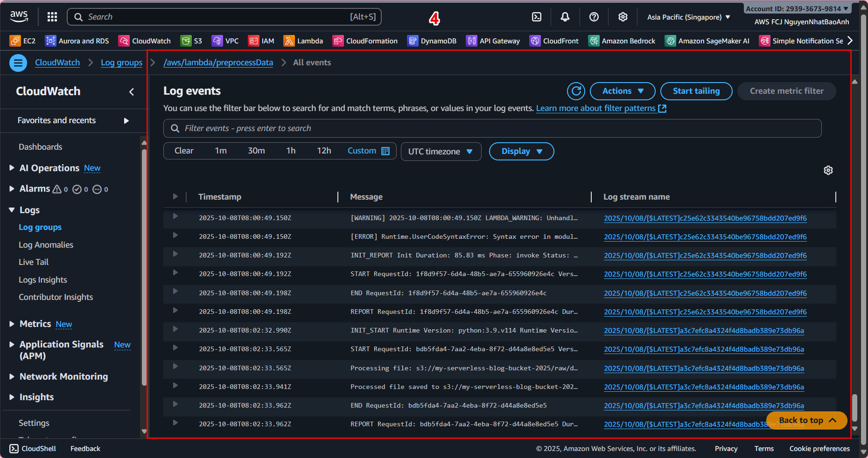Screen dimensions: 868x458
Task: Expand all log event rows arrow
Action: pyautogui.click(x=175, y=196)
